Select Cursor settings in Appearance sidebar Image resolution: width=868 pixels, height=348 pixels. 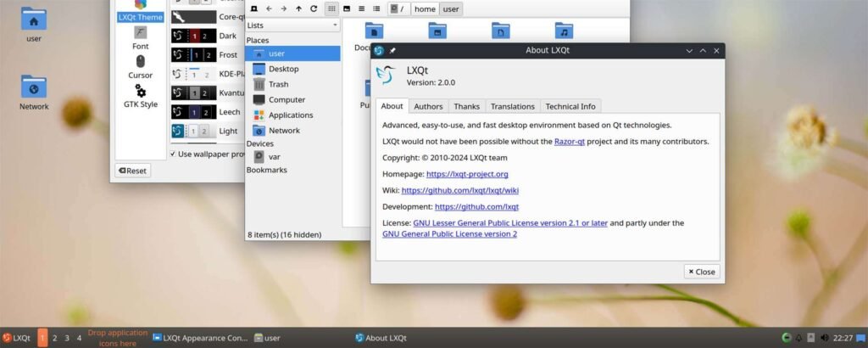tap(141, 67)
